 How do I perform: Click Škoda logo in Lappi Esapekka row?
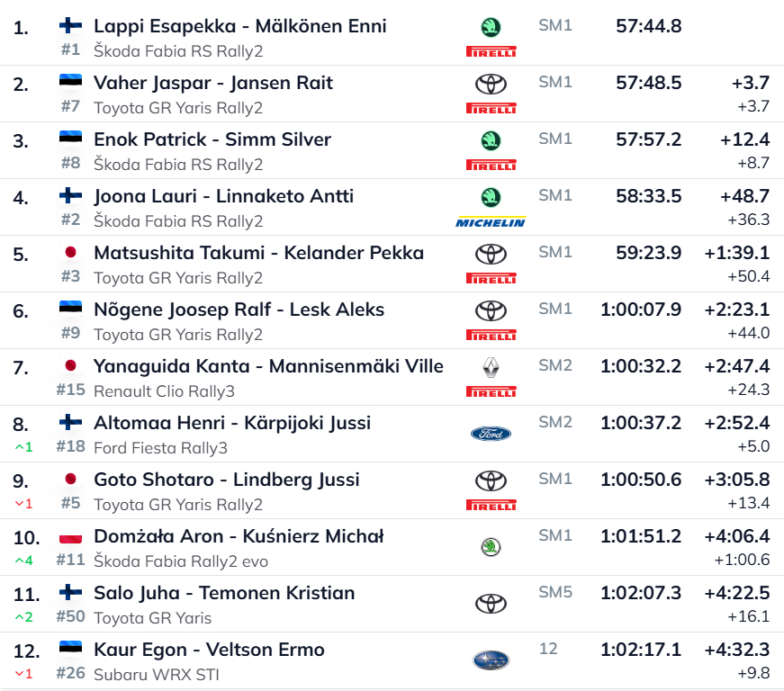pos(491,27)
